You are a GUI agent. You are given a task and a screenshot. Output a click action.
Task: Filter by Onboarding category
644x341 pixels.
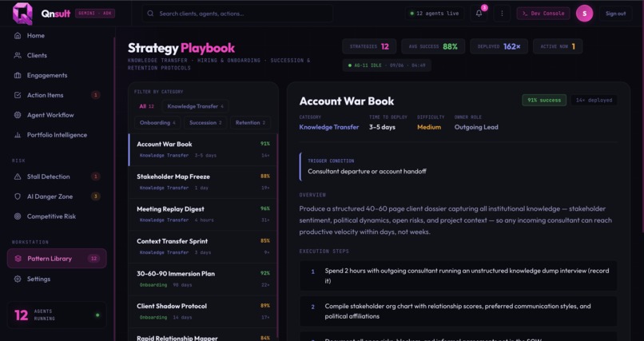(157, 123)
